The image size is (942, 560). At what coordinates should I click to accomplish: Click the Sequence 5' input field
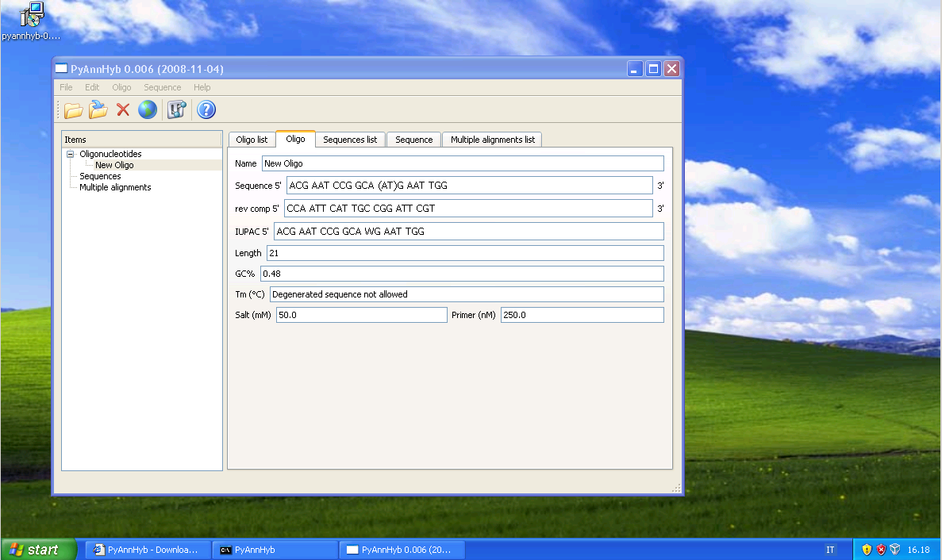point(469,186)
